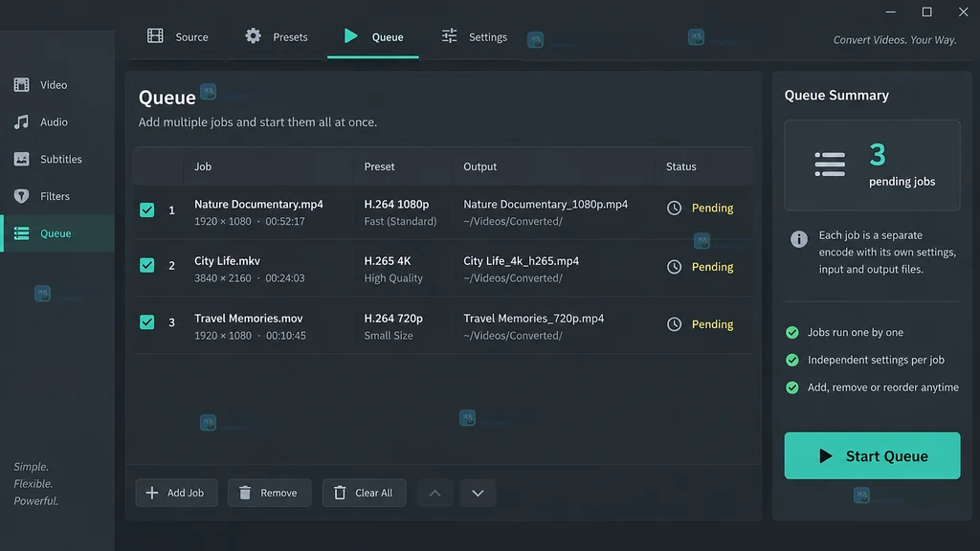
Task: Switch to the Source tab
Action: pyautogui.click(x=177, y=37)
